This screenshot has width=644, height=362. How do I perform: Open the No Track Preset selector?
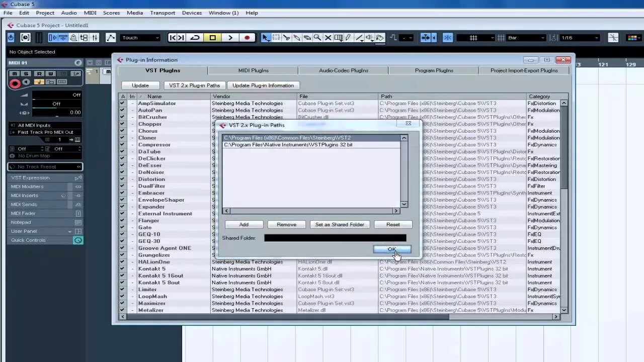[45, 166]
